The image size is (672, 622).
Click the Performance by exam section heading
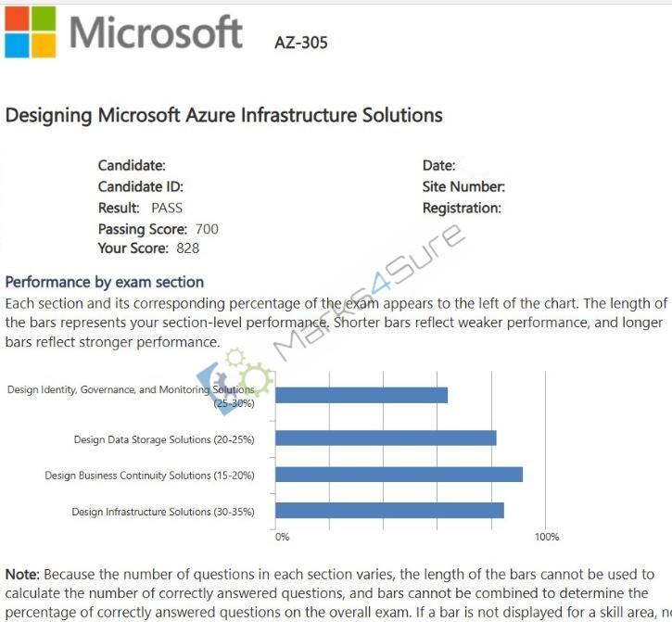point(105,282)
